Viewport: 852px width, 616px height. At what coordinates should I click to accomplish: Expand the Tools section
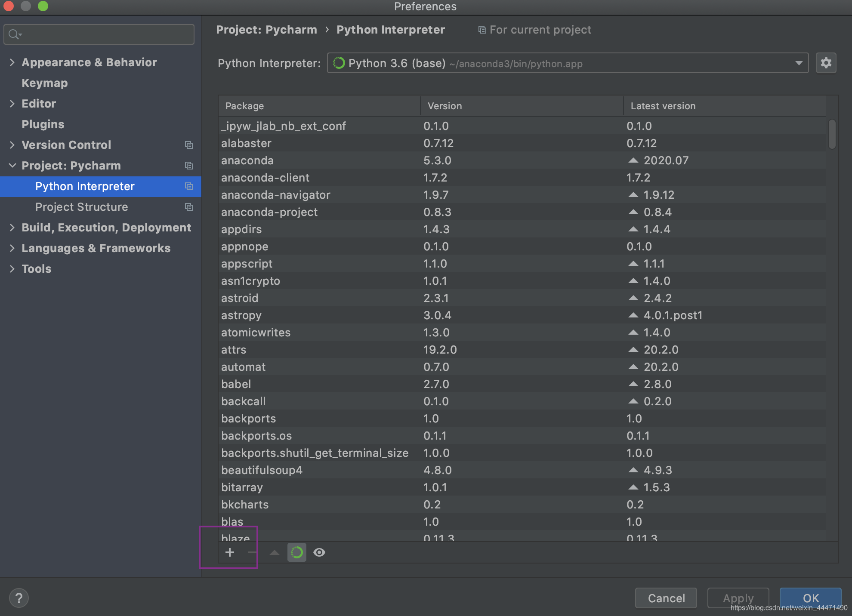click(x=12, y=269)
